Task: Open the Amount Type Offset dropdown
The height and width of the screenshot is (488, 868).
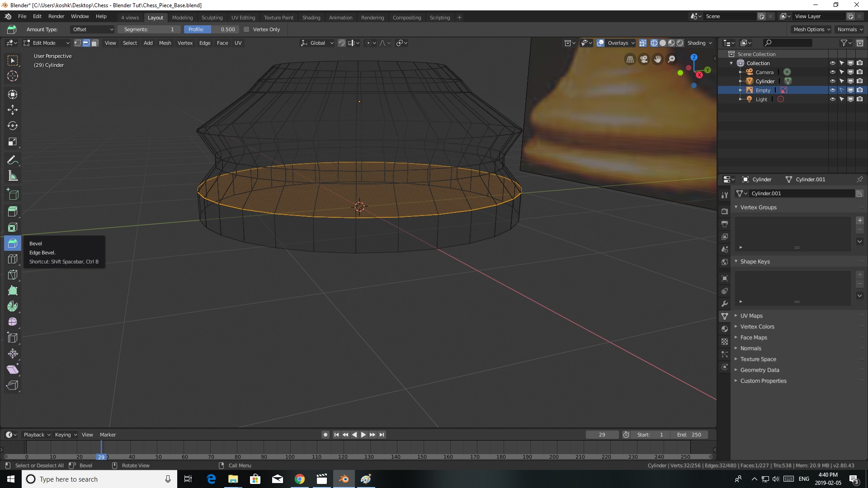Action: pyautogui.click(x=93, y=29)
